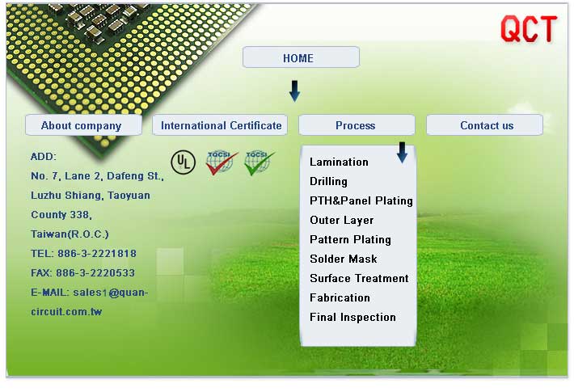Click the TEL: 886-3-2221818 line
The height and width of the screenshot is (392, 574).
83,254
